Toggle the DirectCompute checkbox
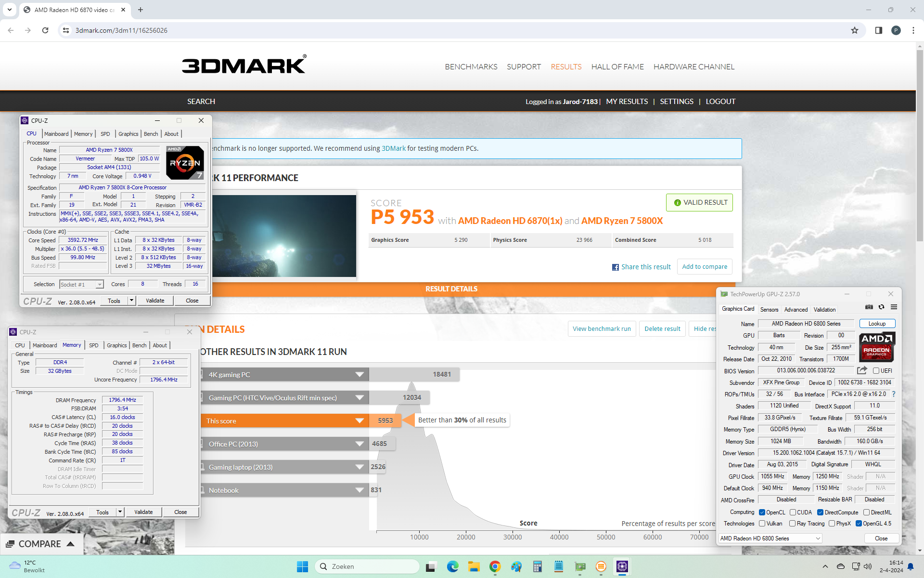 pyautogui.click(x=820, y=512)
